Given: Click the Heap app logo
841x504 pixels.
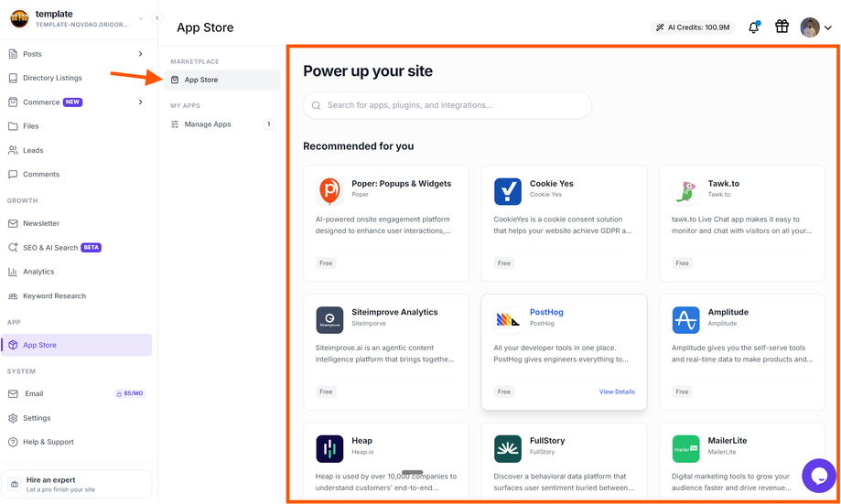Looking at the screenshot, I should 329,449.
